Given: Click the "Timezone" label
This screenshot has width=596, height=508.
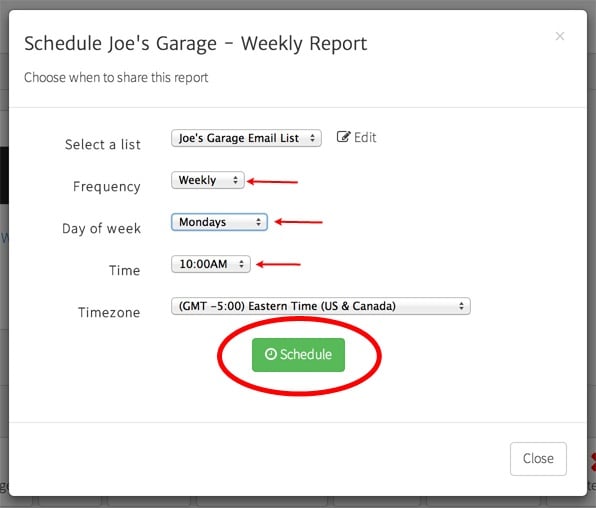Looking at the screenshot, I should pos(109,313).
